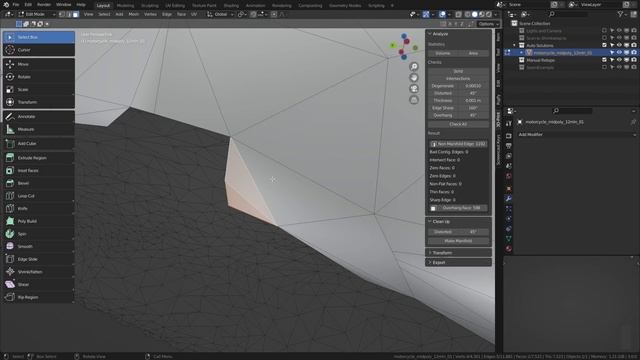Image resolution: width=640 pixels, height=360 pixels.
Task: Activate the Transform tool
Action: pos(39,102)
